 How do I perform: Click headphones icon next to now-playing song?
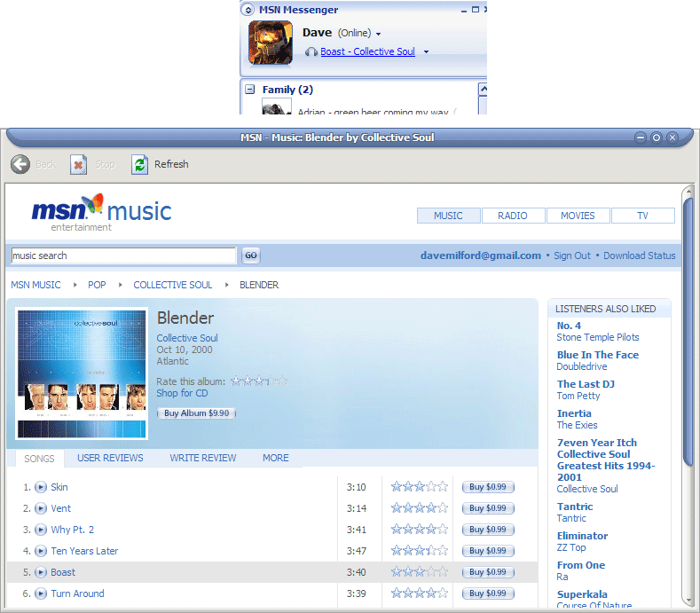point(311,52)
